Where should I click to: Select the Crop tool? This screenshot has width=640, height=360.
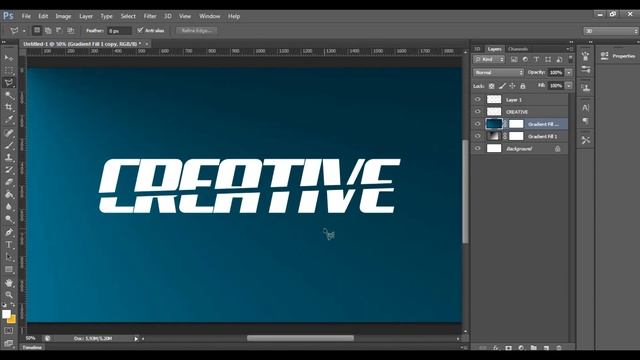pos(9,107)
